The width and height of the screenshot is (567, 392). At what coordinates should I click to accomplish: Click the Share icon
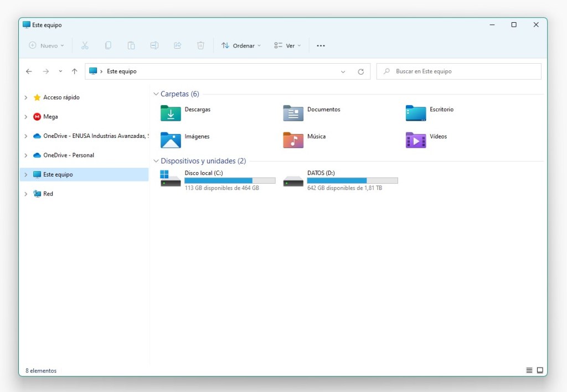tap(177, 45)
